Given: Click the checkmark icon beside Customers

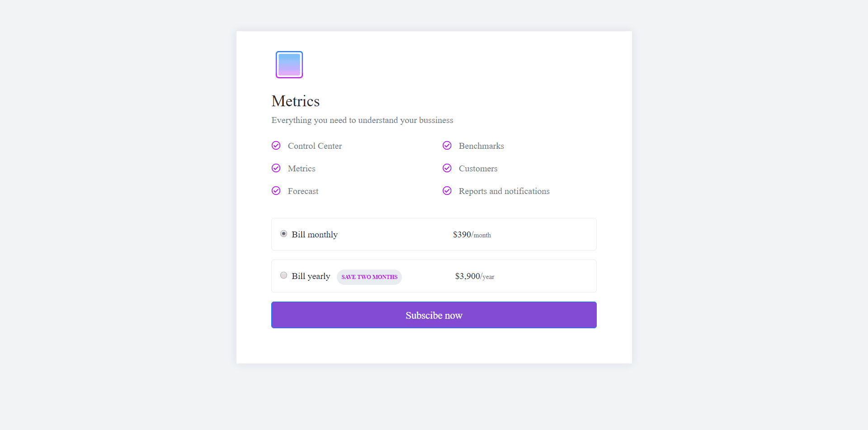Looking at the screenshot, I should [x=447, y=168].
